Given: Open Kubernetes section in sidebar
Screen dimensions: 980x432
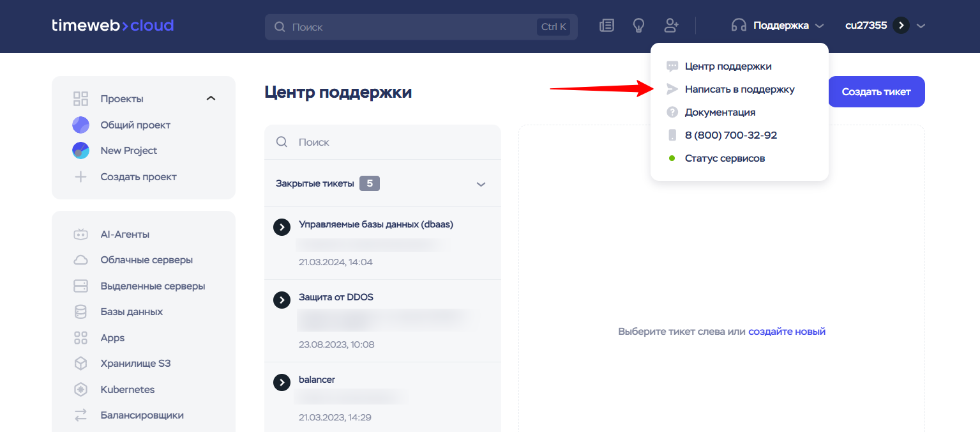Looking at the screenshot, I should click(127, 390).
